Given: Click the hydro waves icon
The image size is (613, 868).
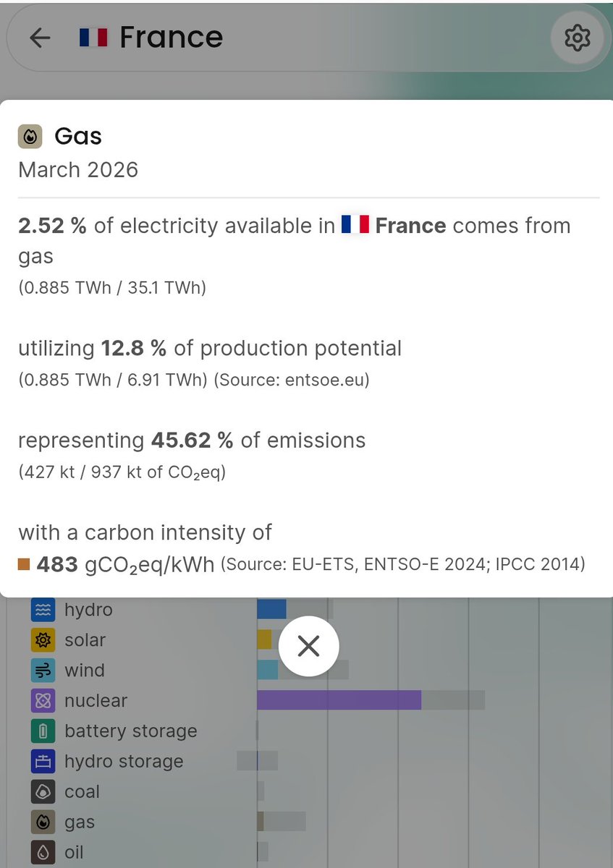Looking at the screenshot, I should pyautogui.click(x=43, y=610).
